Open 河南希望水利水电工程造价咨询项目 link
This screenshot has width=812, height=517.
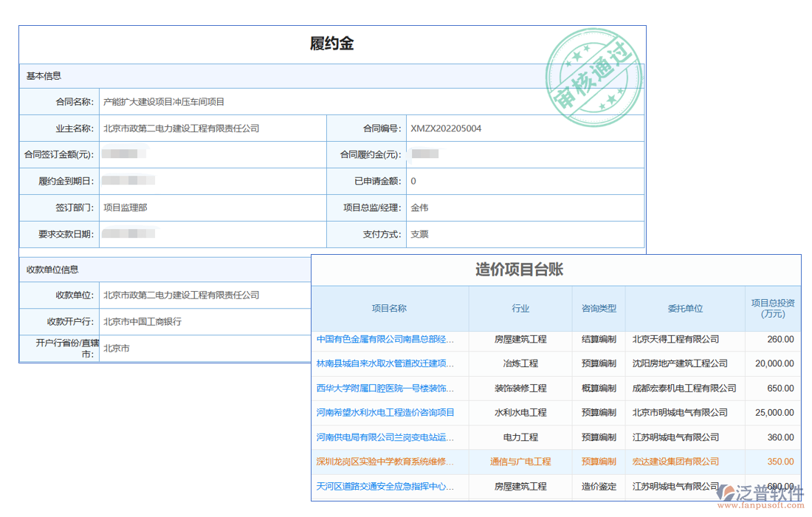click(385, 412)
